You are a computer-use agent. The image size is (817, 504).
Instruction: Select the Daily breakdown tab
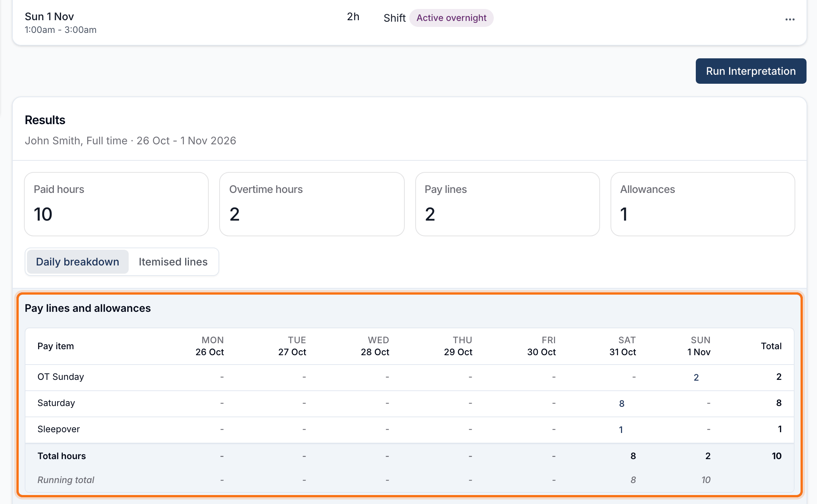(x=77, y=262)
